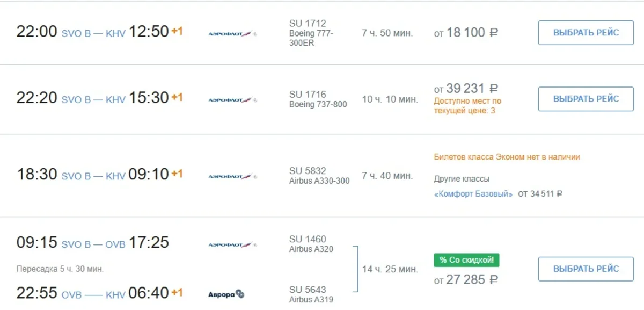Click SU 5643 flight number
The height and width of the screenshot is (310, 644).
pyautogui.click(x=308, y=290)
